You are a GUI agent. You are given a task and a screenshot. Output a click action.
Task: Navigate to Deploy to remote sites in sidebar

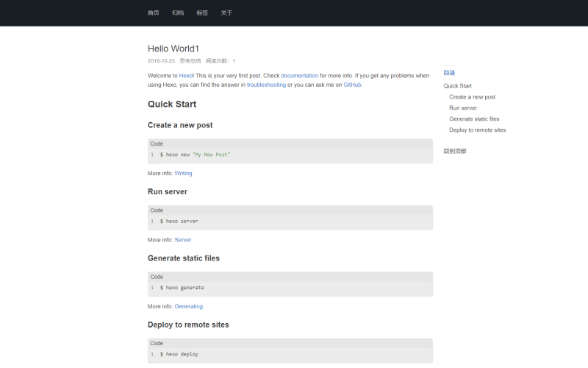(477, 130)
